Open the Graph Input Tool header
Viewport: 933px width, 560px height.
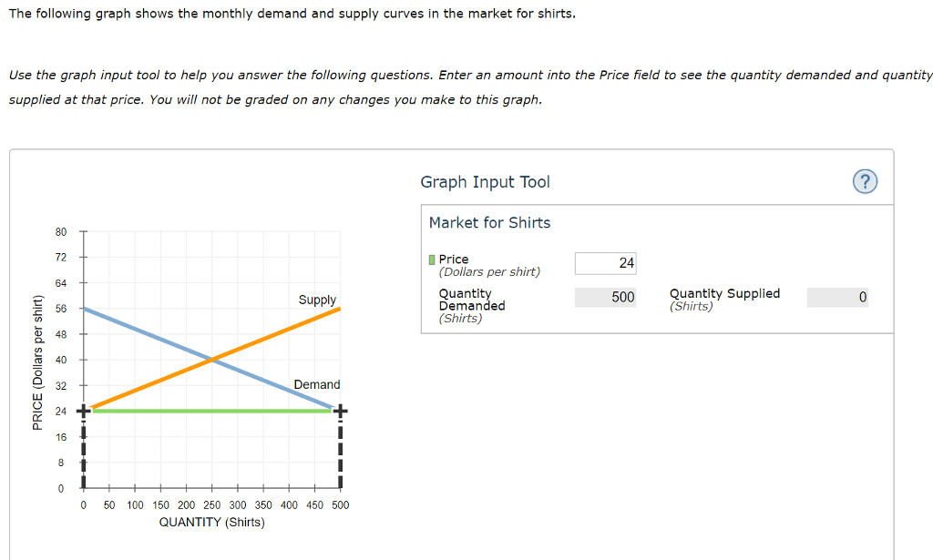[485, 182]
